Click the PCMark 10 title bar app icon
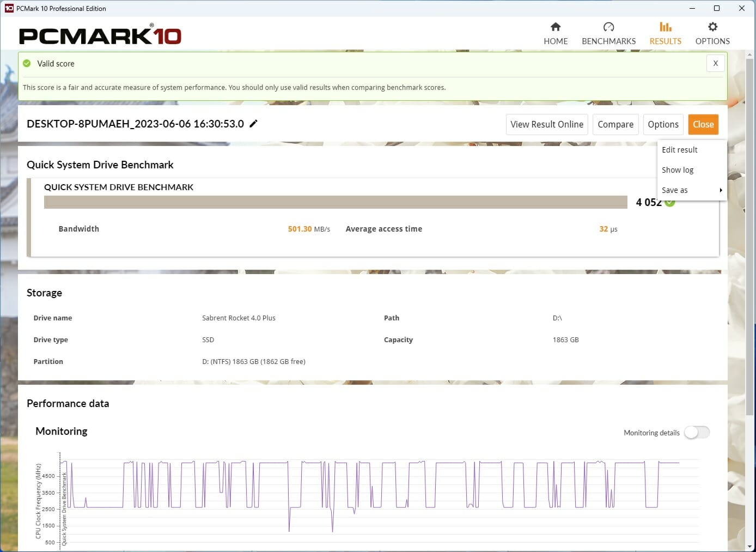The height and width of the screenshot is (552, 756). coord(9,8)
